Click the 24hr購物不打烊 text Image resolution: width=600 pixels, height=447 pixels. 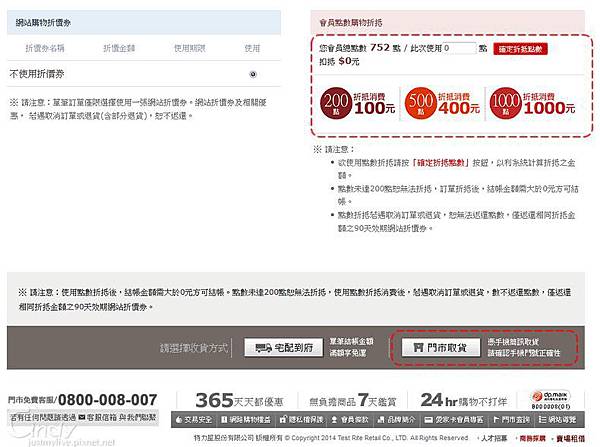click(x=464, y=400)
